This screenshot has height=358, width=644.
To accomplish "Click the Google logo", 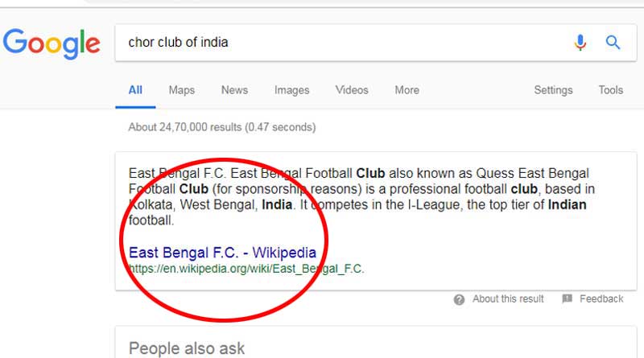I will coord(52,43).
